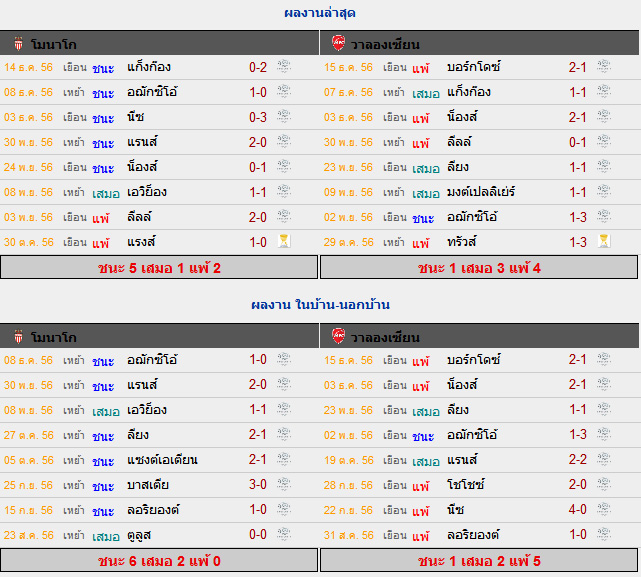Open match details icon for 28 ก.ย. โซโชซ์ 2-0
Viewport: 641px width, 577px height.
click(x=604, y=484)
